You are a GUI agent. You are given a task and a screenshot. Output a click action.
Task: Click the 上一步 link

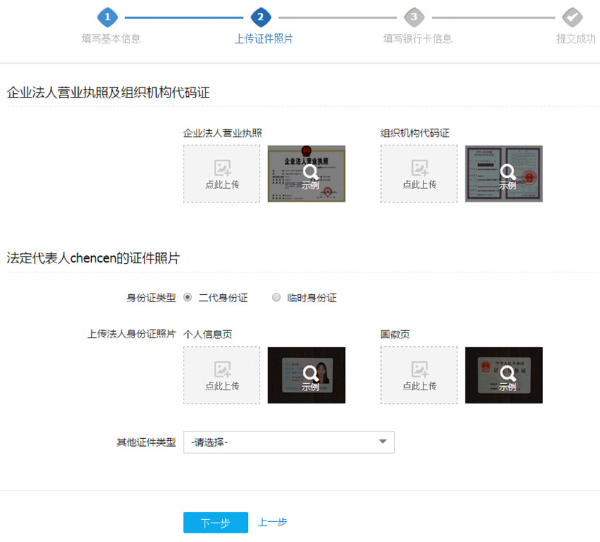pos(273,522)
